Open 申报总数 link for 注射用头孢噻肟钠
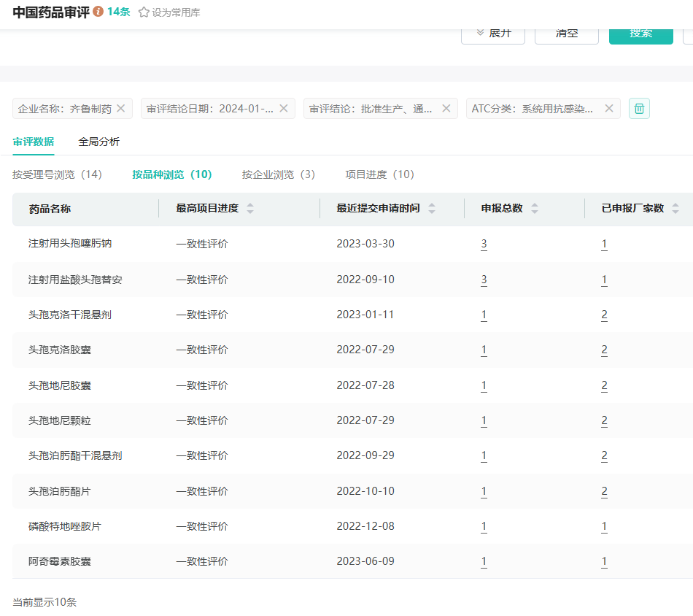 point(484,244)
